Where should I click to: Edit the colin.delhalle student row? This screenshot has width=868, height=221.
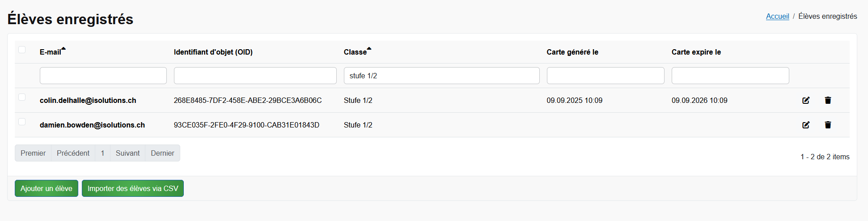[x=806, y=100]
